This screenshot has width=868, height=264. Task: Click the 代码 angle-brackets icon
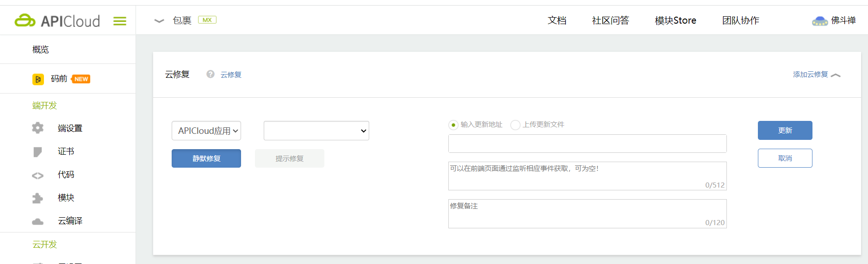37,175
